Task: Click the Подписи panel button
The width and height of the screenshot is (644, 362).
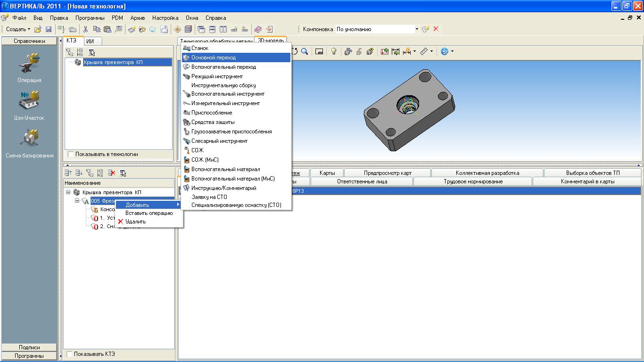Action: 29,347
